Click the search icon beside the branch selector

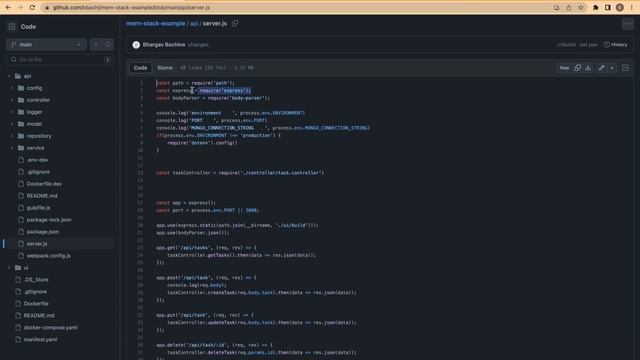pyautogui.click(x=108, y=44)
